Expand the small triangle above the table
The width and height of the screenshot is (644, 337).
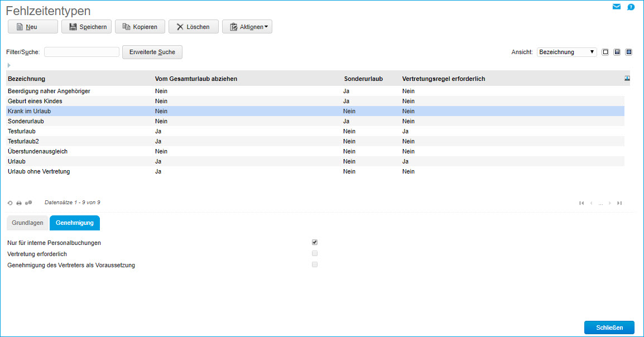tap(9, 65)
